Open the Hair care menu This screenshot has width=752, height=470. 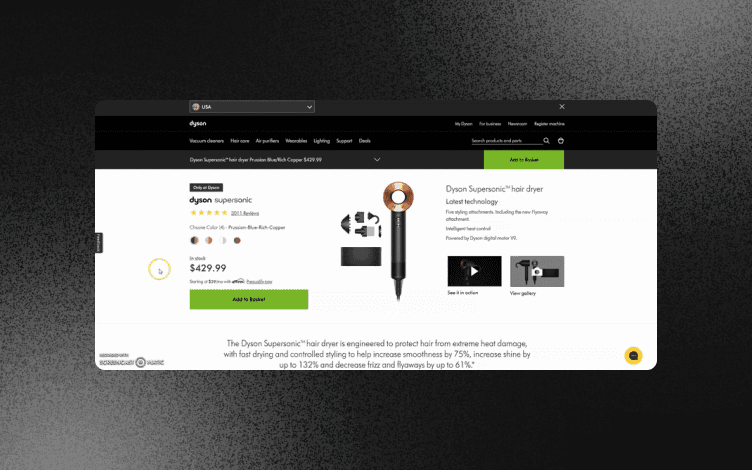coord(240,141)
